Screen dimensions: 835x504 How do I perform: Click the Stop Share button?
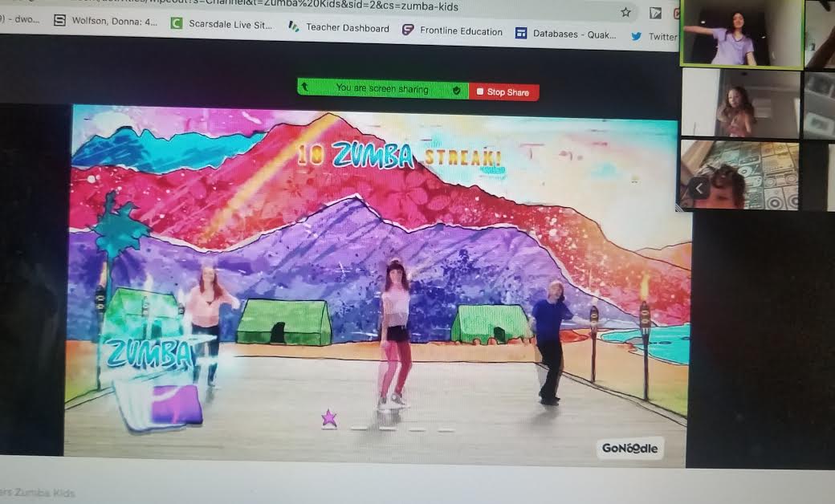point(503,91)
